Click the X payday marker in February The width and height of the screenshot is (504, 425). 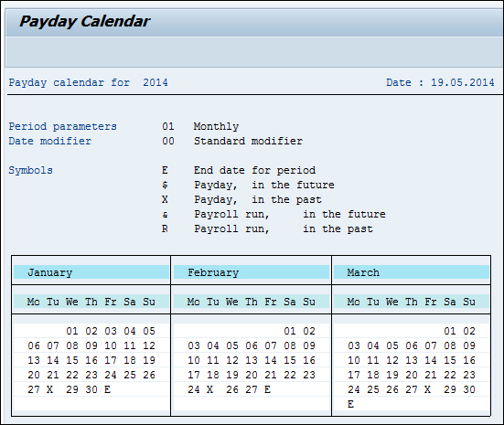pos(209,389)
